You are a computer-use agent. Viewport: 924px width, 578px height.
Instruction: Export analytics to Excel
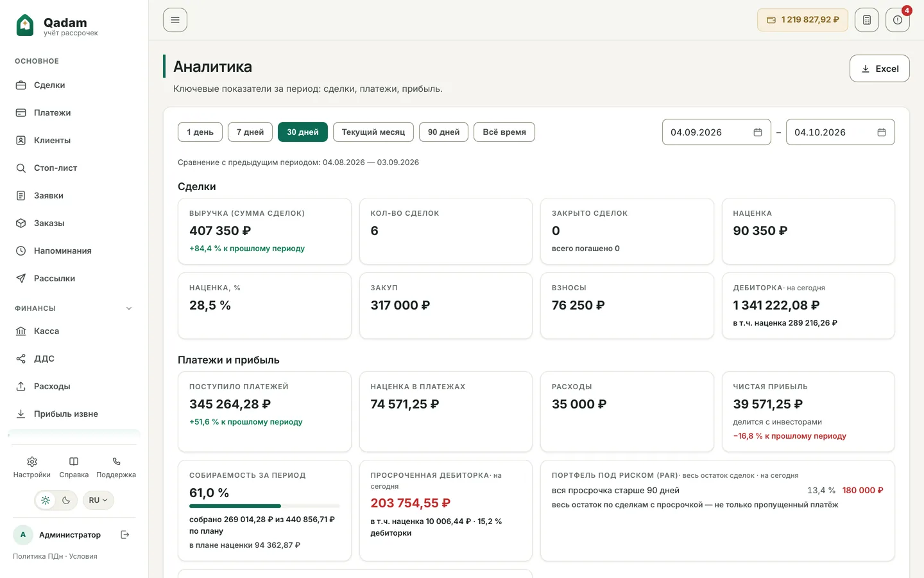879,69
